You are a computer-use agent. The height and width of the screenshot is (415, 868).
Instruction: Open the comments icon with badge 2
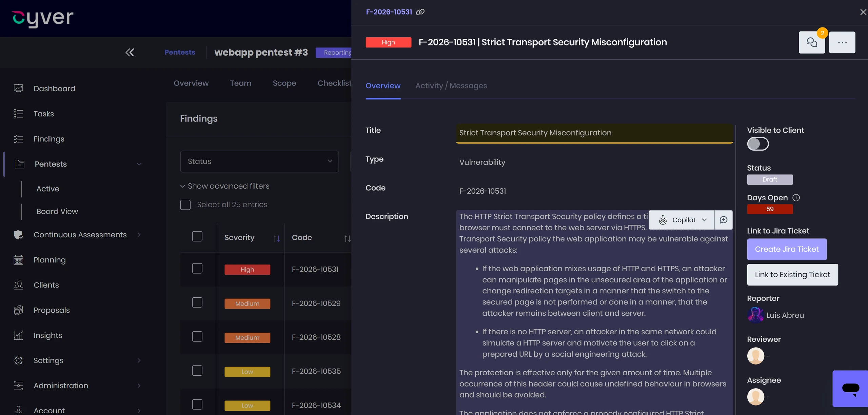point(812,42)
